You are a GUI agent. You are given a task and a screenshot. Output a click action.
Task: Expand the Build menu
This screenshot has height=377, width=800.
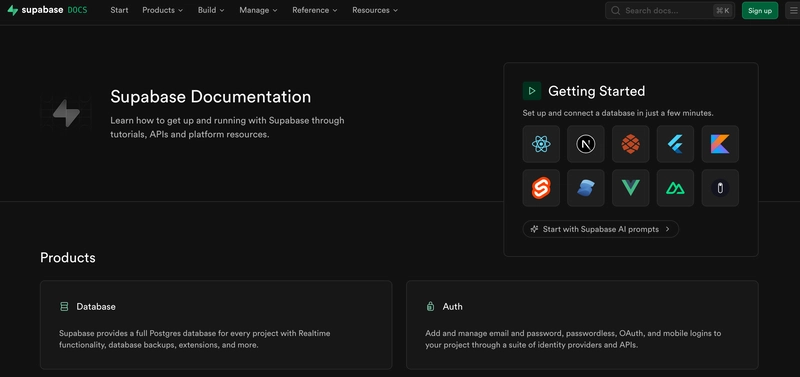[211, 10]
